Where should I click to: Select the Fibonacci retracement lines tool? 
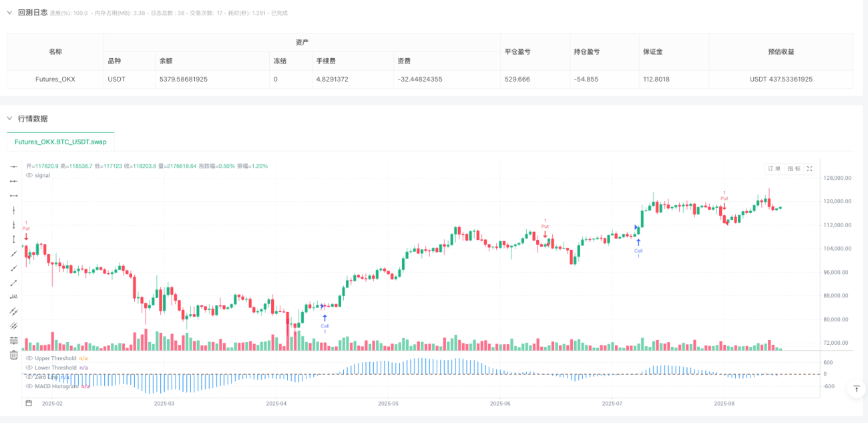(13, 340)
